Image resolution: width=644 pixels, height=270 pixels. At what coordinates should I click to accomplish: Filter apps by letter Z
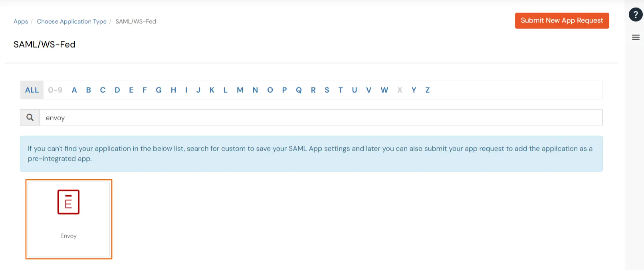(428, 90)
